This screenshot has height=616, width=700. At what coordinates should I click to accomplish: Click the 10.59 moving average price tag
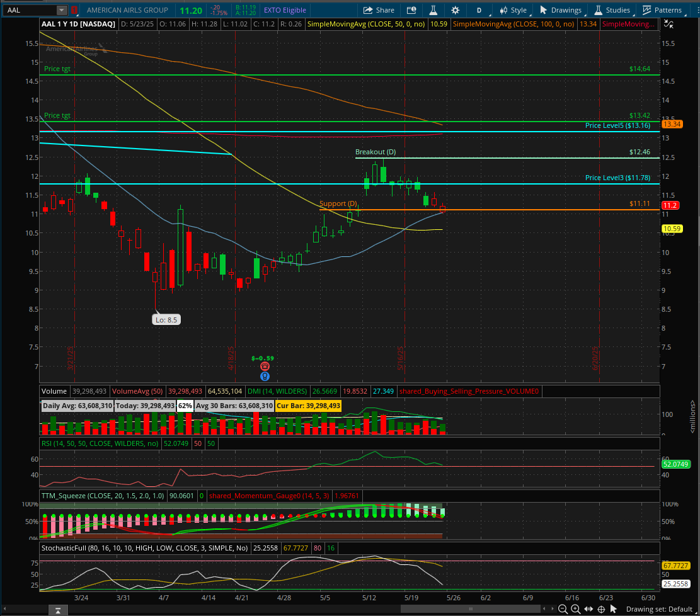[x=672, y=229]
